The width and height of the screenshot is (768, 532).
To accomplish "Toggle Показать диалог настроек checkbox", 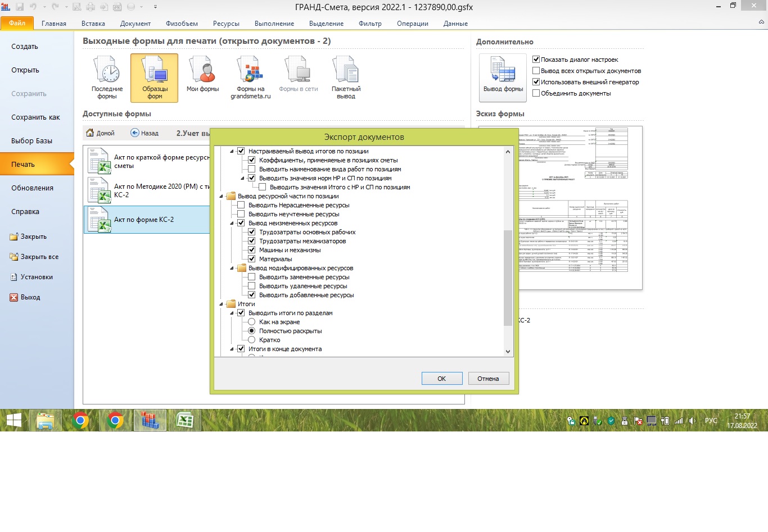I will coord(536,60).
